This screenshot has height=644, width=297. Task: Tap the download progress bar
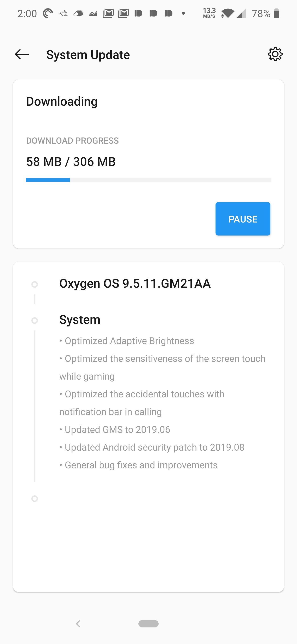click(x=148, y=180)
